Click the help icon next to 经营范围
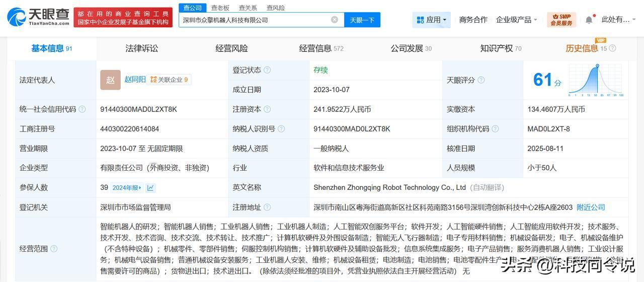The width and height of the screenshot is (644, 282). click(x=54, y=248)
